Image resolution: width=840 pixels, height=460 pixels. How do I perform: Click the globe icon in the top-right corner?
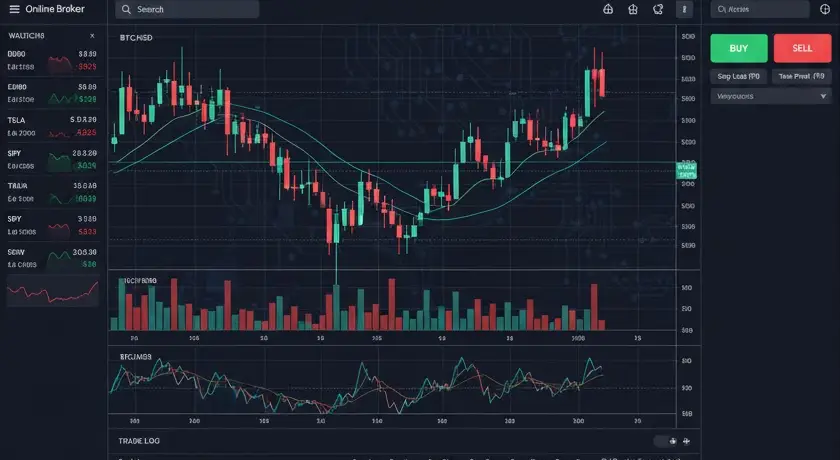[825, 9]
